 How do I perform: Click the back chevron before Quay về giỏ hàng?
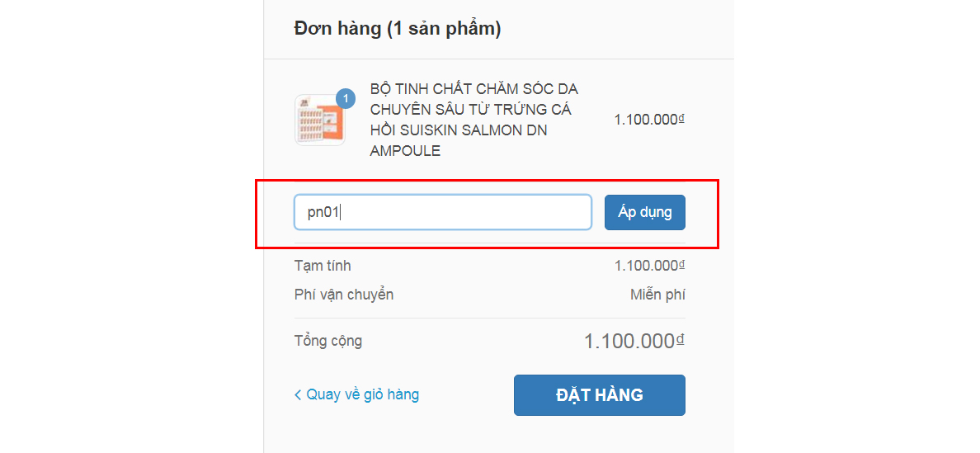click(x=298, y=395)
